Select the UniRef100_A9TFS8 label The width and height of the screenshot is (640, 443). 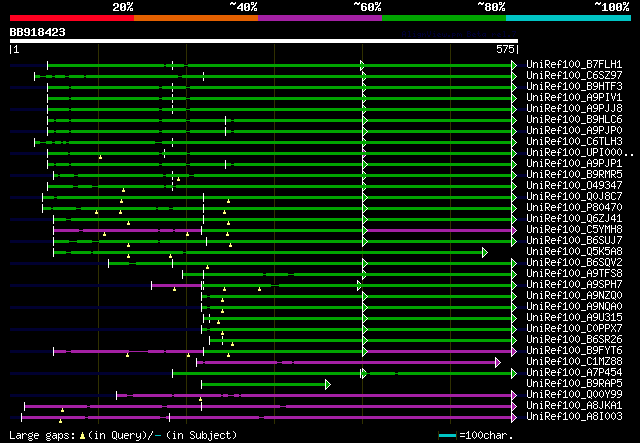pyautogui.click(x=574, y=274)
